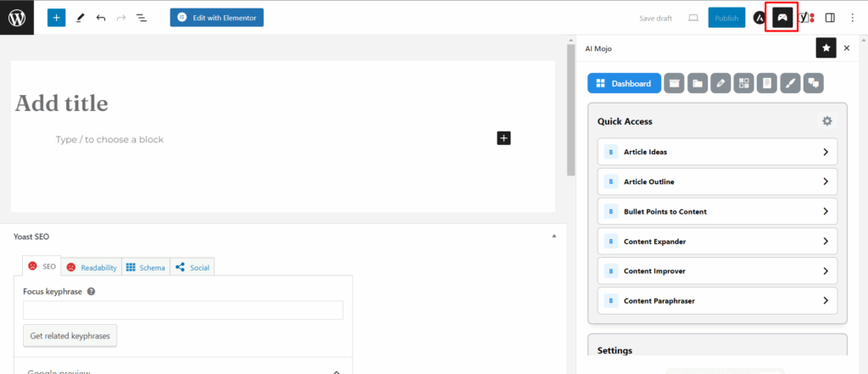This screenshot has height=374, width=868.
Task: Open the pencil tab in AI Mojo
Action: pos(721,84)
